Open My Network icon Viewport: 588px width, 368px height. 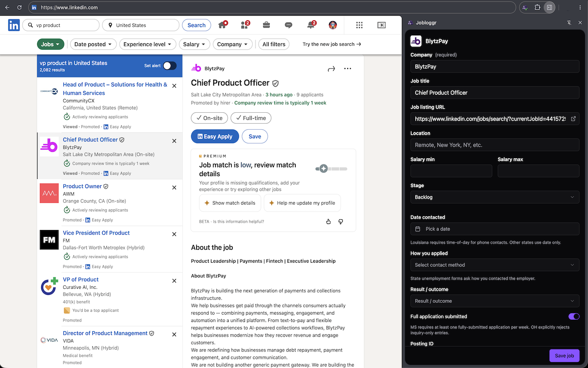(245, 25)
